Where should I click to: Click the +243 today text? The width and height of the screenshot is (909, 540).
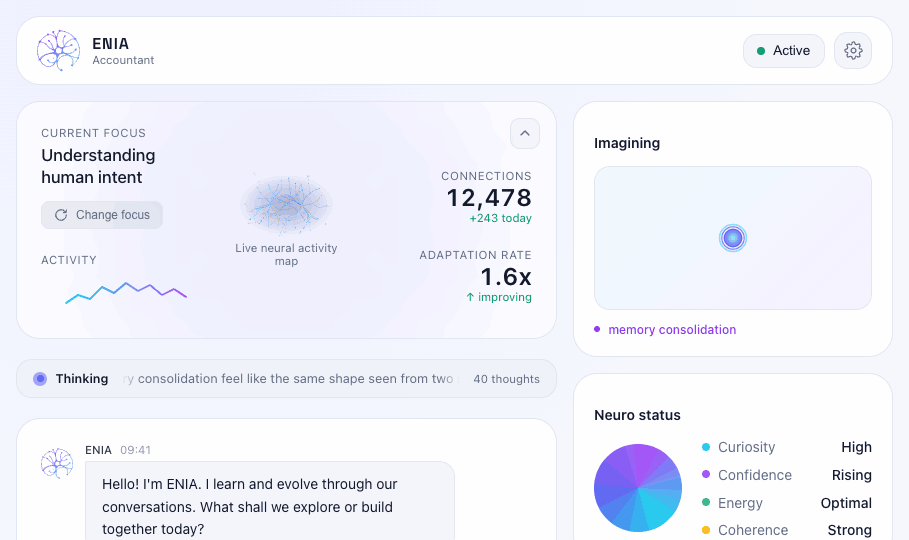point(500,218)
